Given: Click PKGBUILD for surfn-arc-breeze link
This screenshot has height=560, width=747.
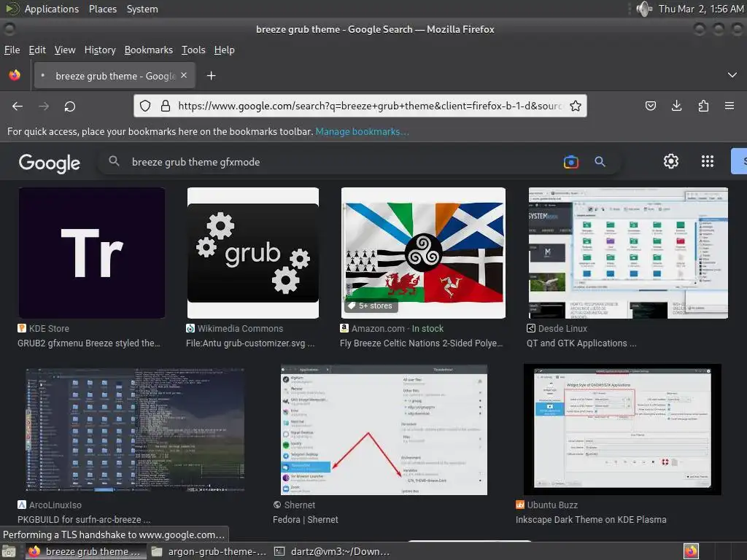Looking at the screenshot, I should coord(84,519).
